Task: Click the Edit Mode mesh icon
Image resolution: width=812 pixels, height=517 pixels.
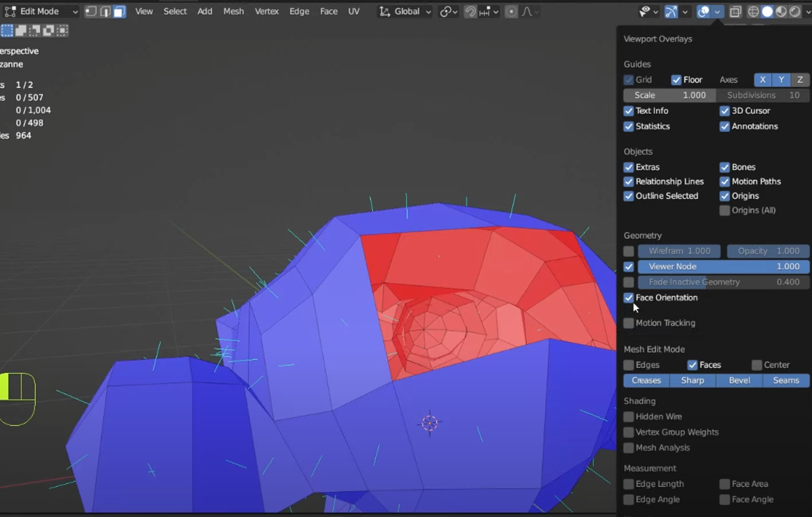Action: pos(10,11)
